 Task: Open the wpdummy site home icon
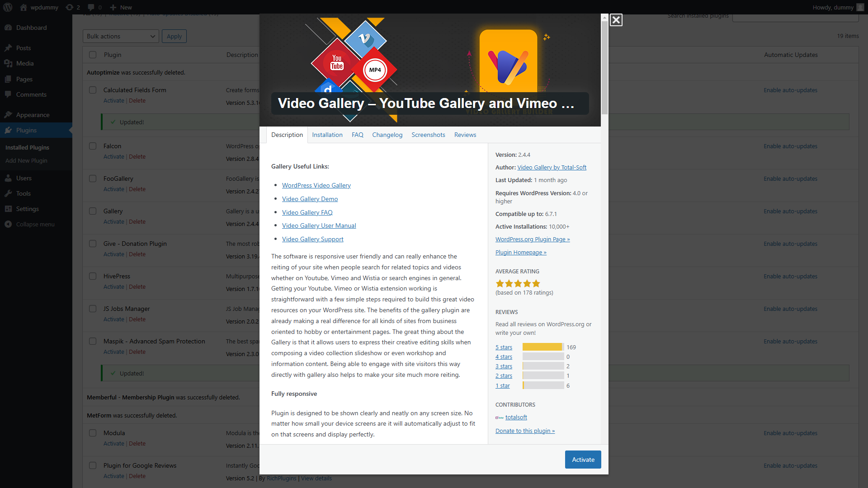pos(24,7)
